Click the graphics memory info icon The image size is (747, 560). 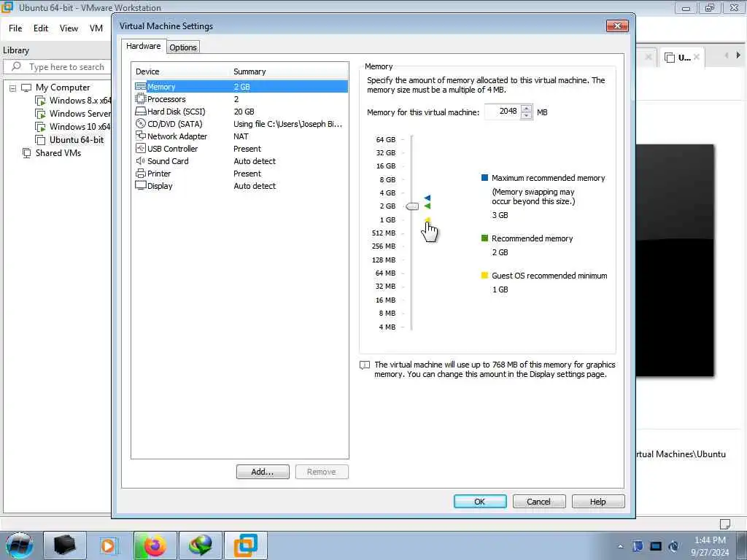(x=365, y=365)
